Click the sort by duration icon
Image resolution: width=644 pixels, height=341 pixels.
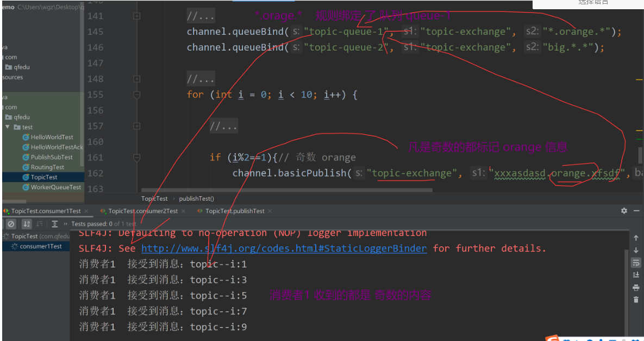[x=40, y=224]
